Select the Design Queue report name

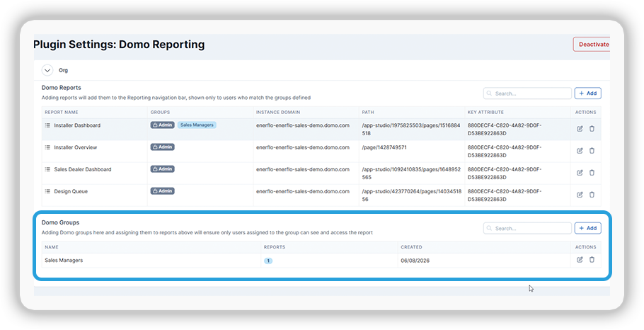[x=71, y=191]
